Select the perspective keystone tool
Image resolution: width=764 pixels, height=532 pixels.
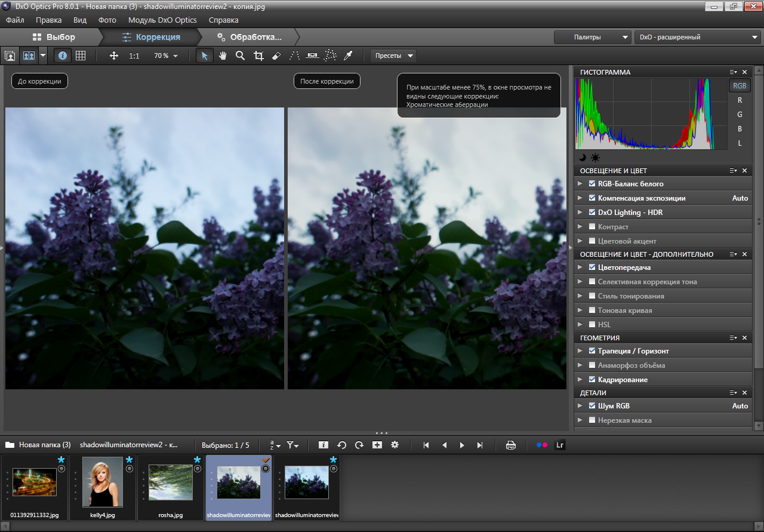[294, 56]
